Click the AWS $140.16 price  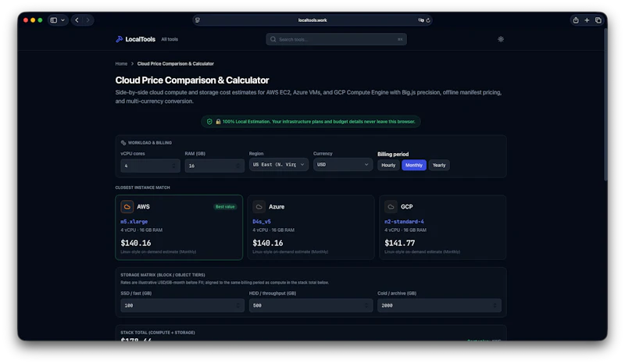tap(136, 243)
